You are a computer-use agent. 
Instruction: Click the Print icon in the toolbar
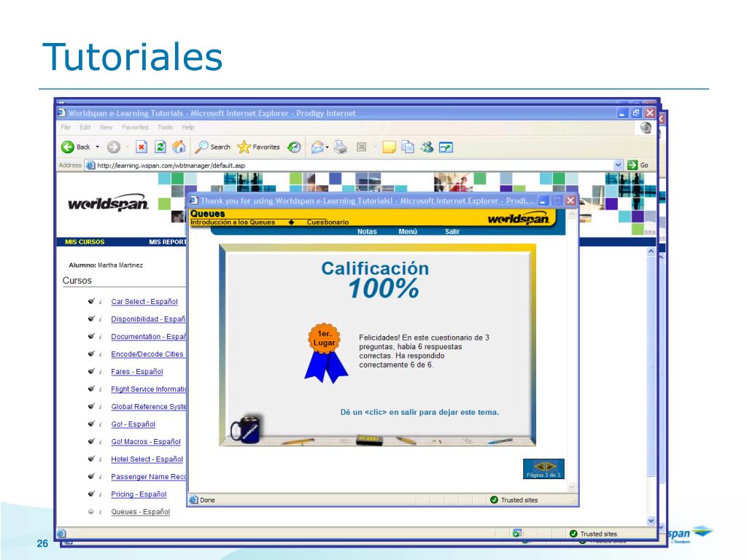340,147
